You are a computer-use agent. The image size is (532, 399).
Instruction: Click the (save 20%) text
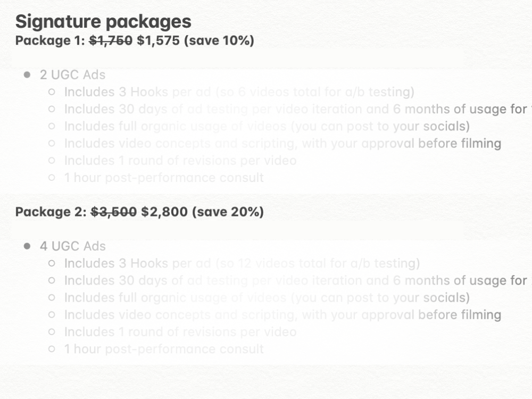[x=228, y=212]
